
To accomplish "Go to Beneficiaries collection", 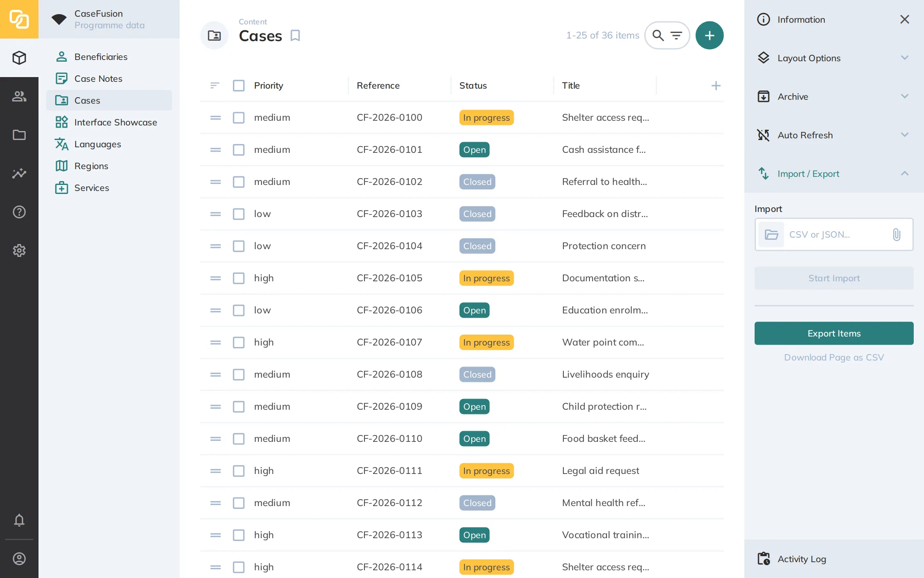I will point(109,57).
